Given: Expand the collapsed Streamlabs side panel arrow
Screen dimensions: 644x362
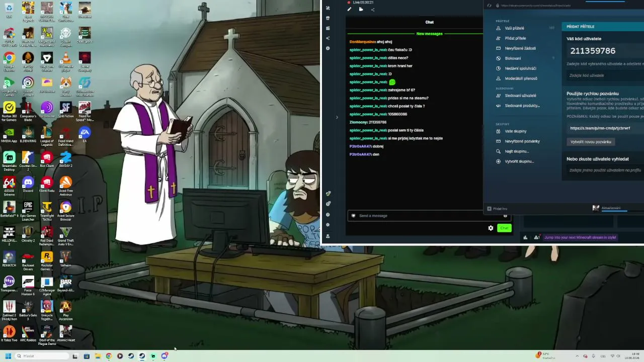Looking at the screenshot, I should tap(337, 118).
